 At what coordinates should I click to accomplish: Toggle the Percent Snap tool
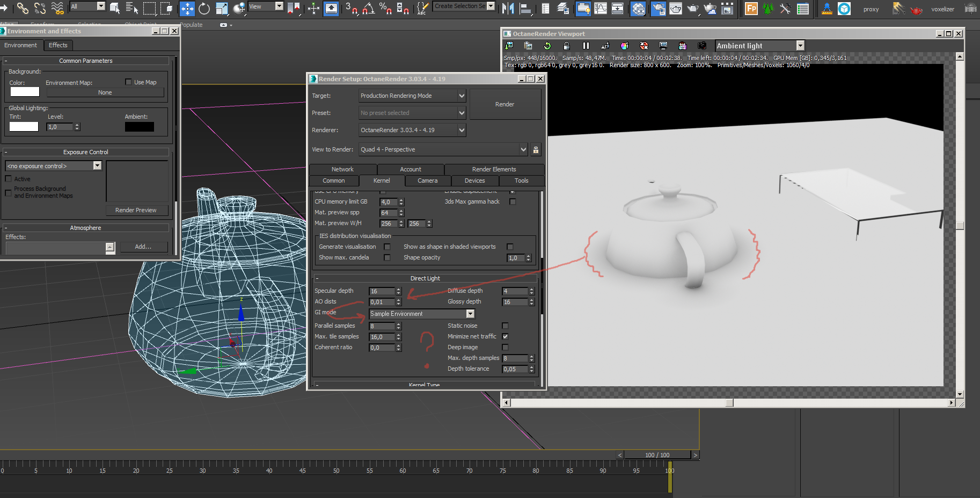(385, 8)
